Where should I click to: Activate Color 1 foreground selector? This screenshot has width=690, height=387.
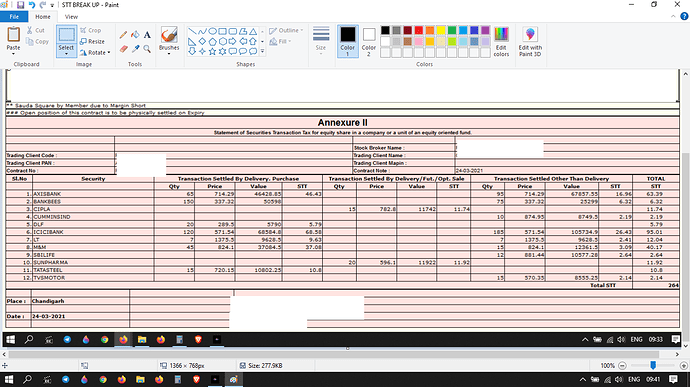(x=348, y=41)
